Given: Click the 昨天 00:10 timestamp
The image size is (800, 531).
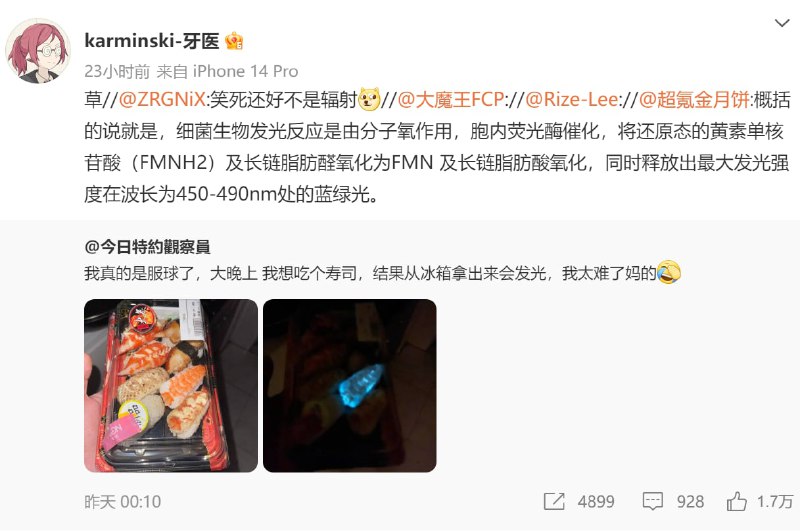Looking at the screenshot, I should tap(122, 502).
